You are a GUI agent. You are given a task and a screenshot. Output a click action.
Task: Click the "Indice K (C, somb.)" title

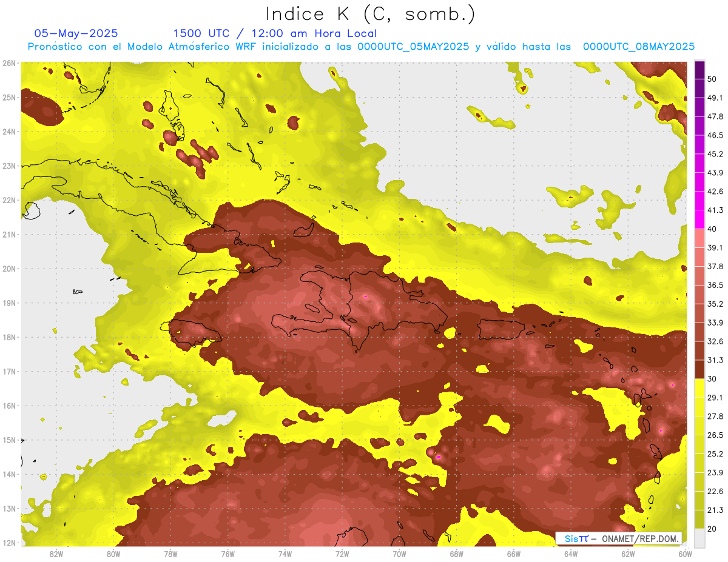[x=370, y=13]
